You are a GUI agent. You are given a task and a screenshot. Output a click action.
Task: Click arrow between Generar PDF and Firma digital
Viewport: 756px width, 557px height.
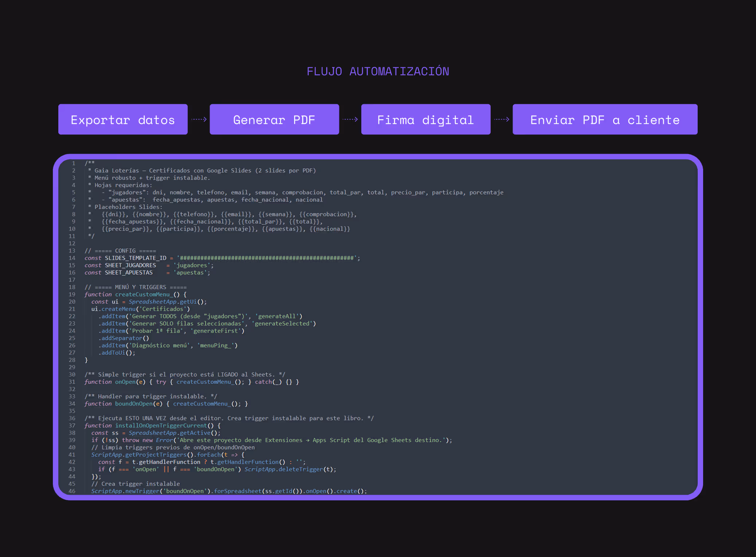(350, 119)
